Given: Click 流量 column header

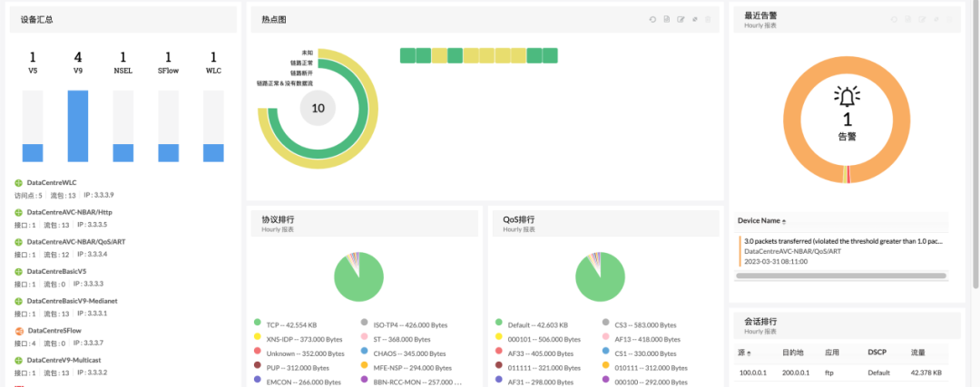Looking at the screenshot, I should tap(917, 353).
